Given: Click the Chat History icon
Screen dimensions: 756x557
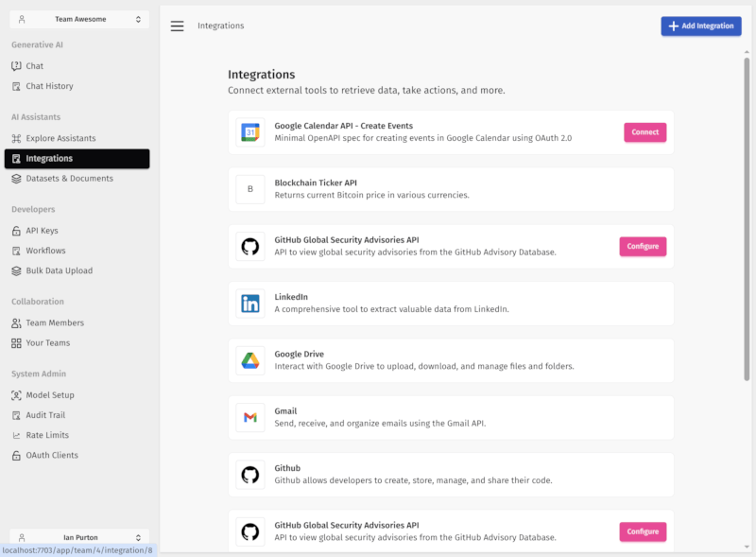Looking at the screenshot, I should point(16,86).
